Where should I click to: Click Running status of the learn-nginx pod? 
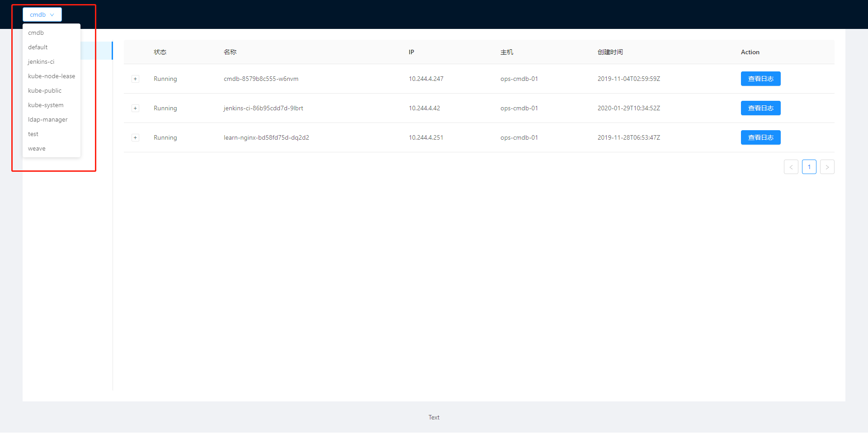click(165, 137)
